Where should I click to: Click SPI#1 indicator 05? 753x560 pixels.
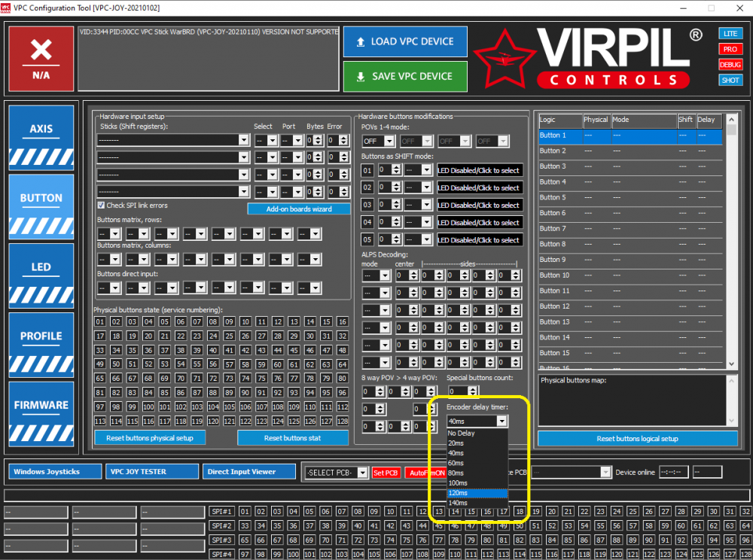coord(309,512)
